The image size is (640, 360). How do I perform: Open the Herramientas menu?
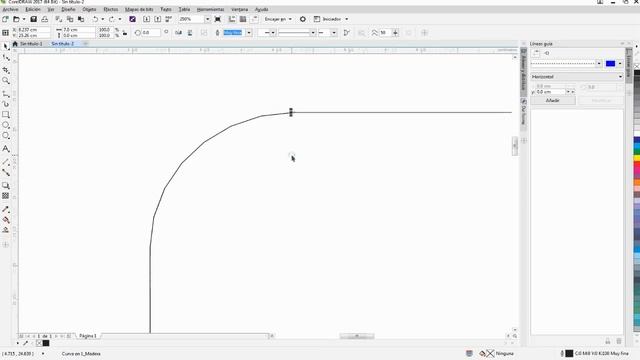(x=210, y=9)
